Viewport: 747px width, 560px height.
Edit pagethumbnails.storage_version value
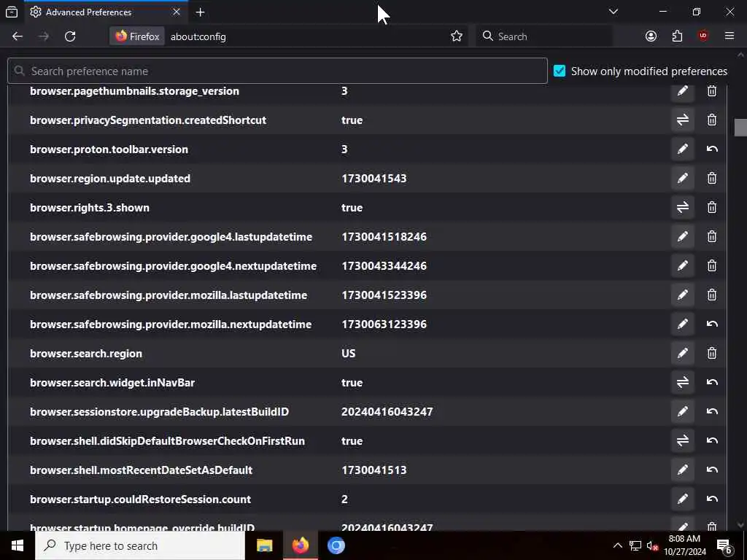tap(682, 92)
